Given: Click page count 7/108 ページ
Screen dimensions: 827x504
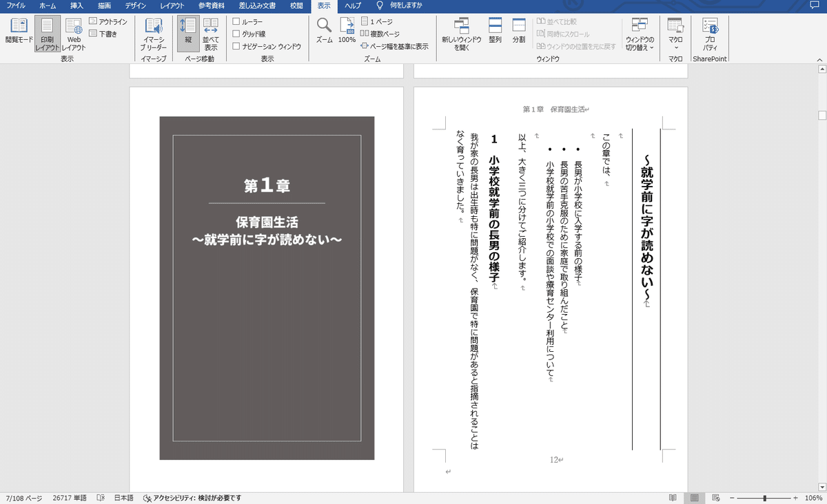Looking at the screenshot, I should 23,497.
